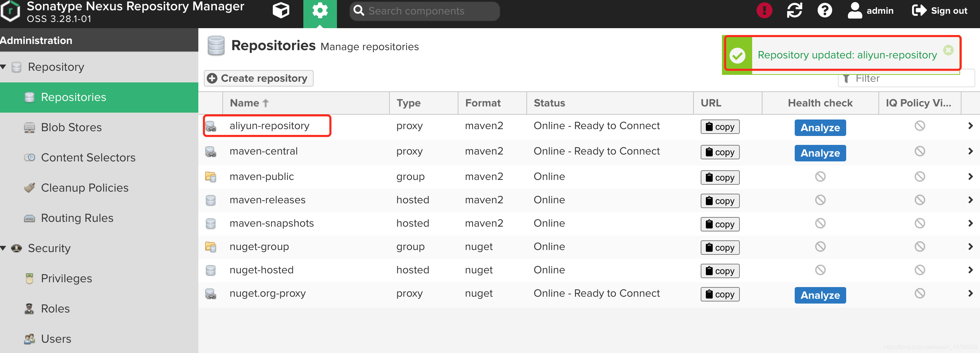Screen dimensions: 980x353
Task: Open the Help question mark icon
Action: (825, 10)
